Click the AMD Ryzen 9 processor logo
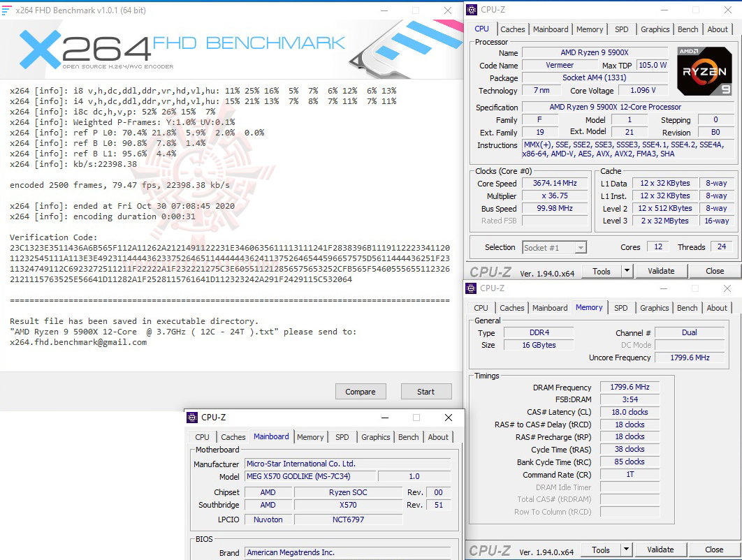This screenshot has height=560, width=742. pos(704,71)
